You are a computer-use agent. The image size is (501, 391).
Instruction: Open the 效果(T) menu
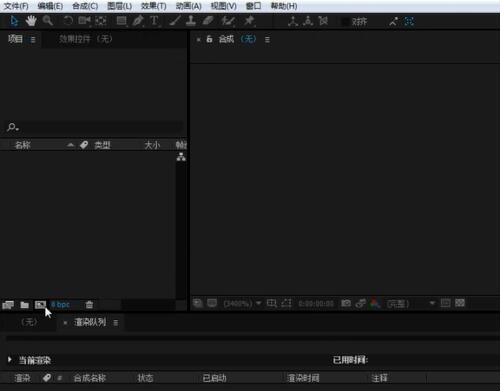154,6
